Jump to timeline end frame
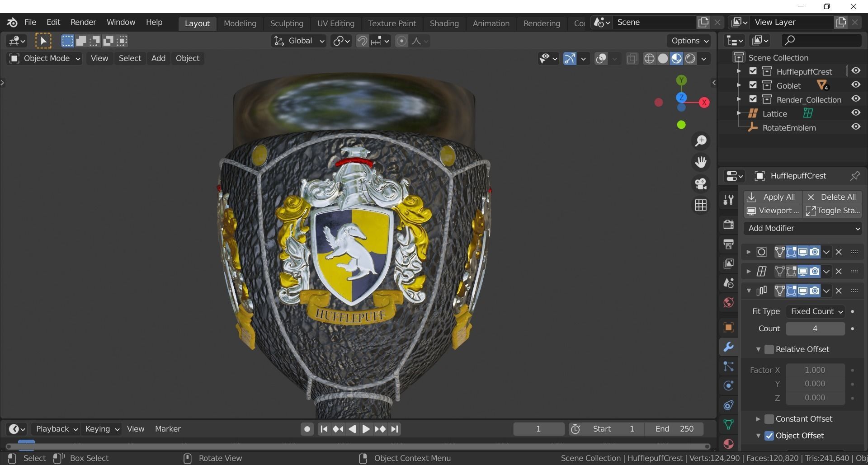Image resolution: width=868 pixels, height=465 pixels. 395,429
